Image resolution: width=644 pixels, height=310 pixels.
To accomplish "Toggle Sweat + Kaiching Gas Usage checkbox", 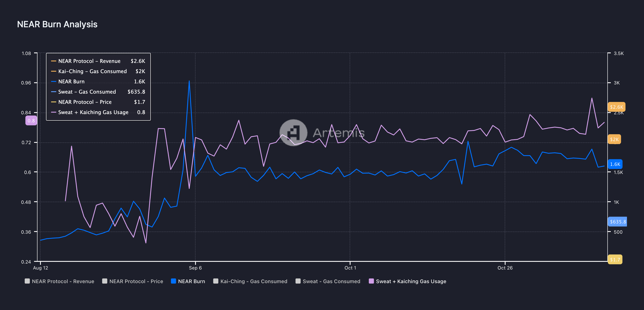I will tap(371, 281).
